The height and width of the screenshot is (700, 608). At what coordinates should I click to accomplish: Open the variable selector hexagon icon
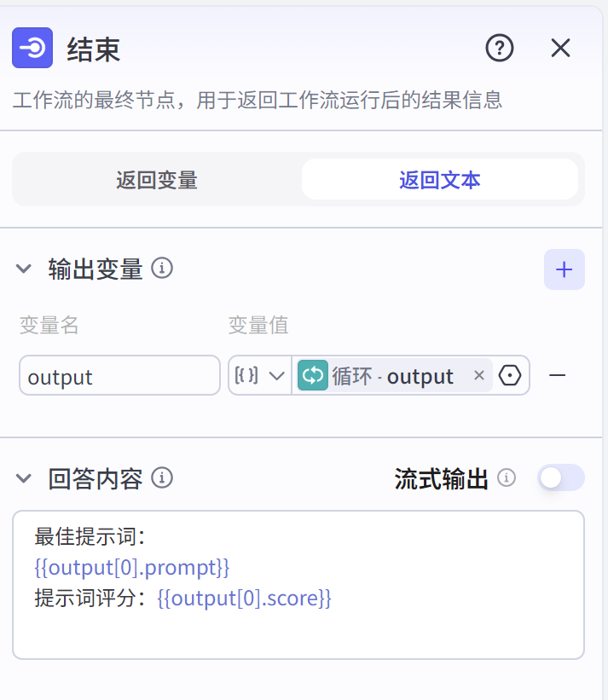coord(510,375)
